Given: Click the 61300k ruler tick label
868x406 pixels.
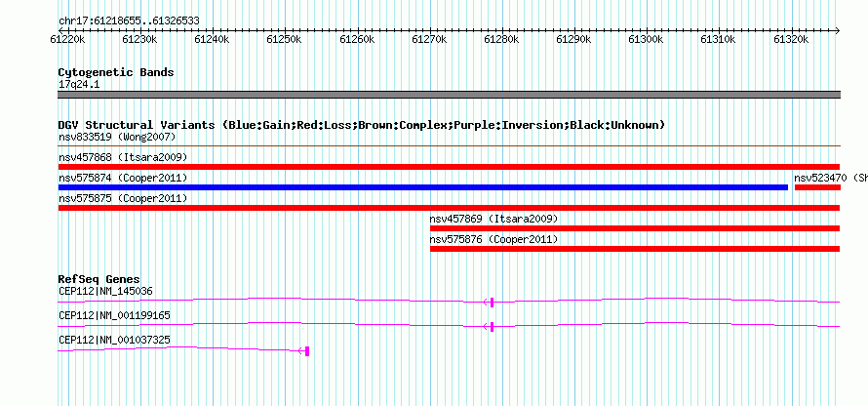Looking at the screenshot, I should (x=646, y=39).
